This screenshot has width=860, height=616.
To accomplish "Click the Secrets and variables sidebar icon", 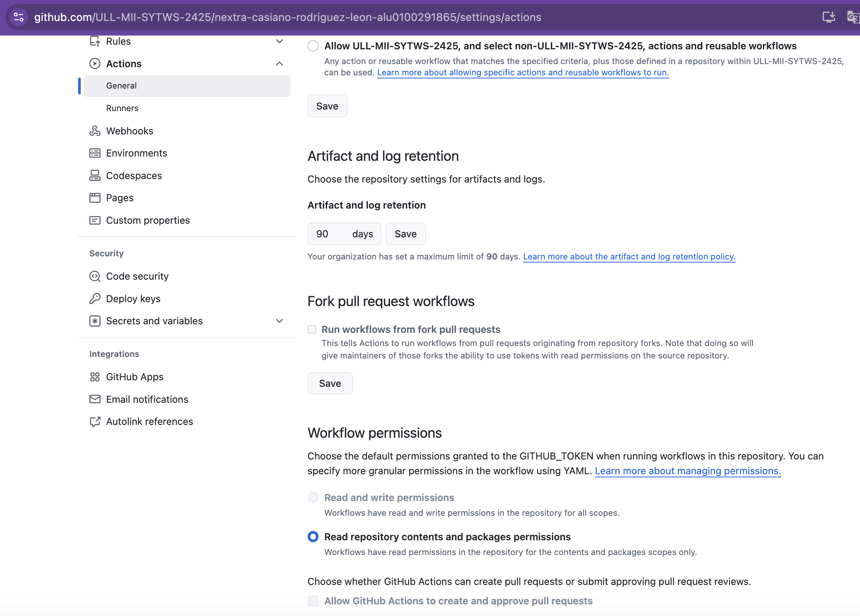I will 95,321.
